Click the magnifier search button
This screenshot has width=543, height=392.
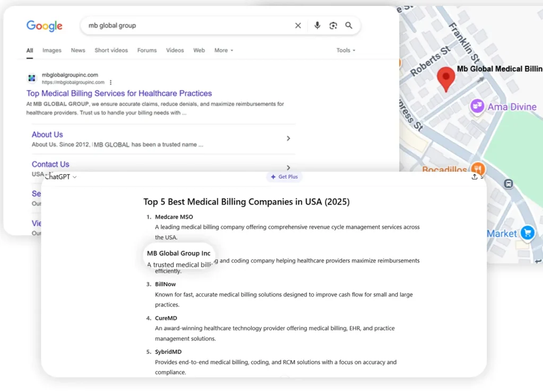click(x=349, y=25)
